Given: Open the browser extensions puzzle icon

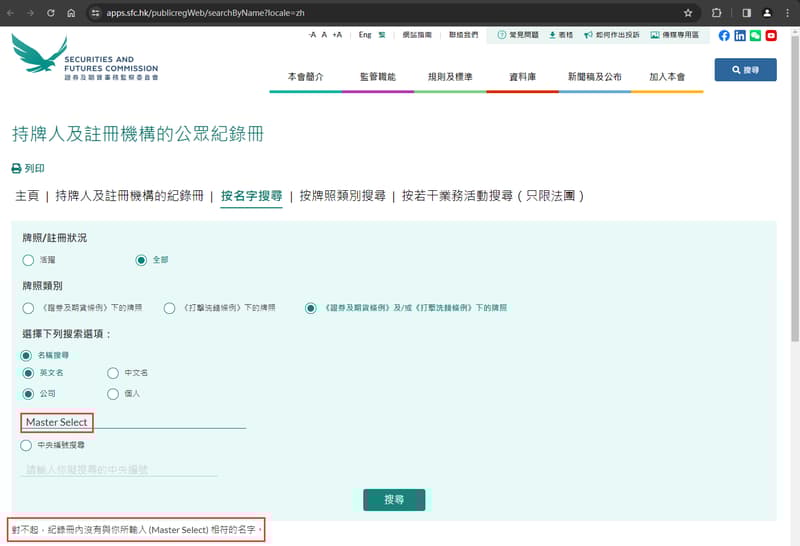Looking at the screenshot, I should click(x=717, y=13).
